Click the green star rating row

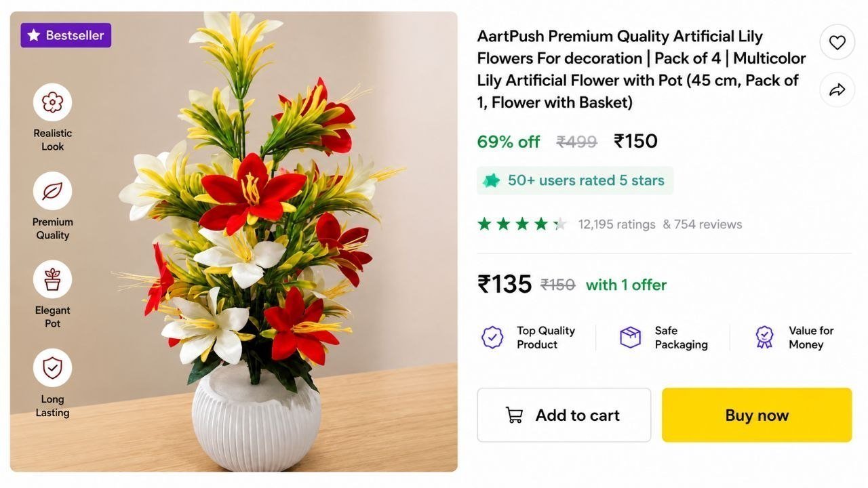click(x=522, y=224)
